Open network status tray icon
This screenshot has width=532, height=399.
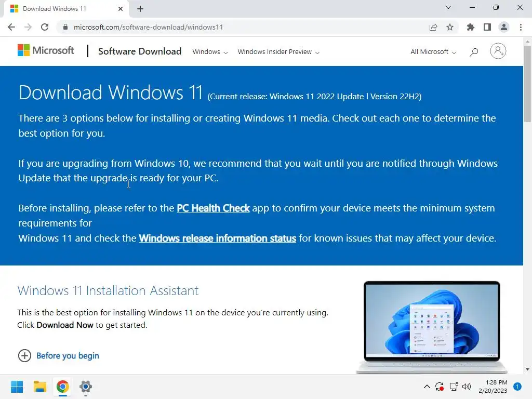(x=454, y=387)
